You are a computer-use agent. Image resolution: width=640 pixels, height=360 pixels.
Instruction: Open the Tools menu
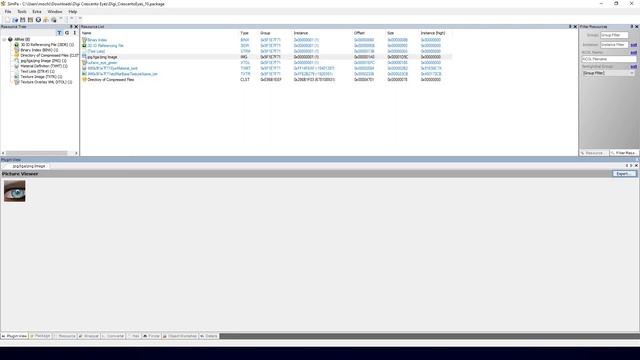[22, 12]
